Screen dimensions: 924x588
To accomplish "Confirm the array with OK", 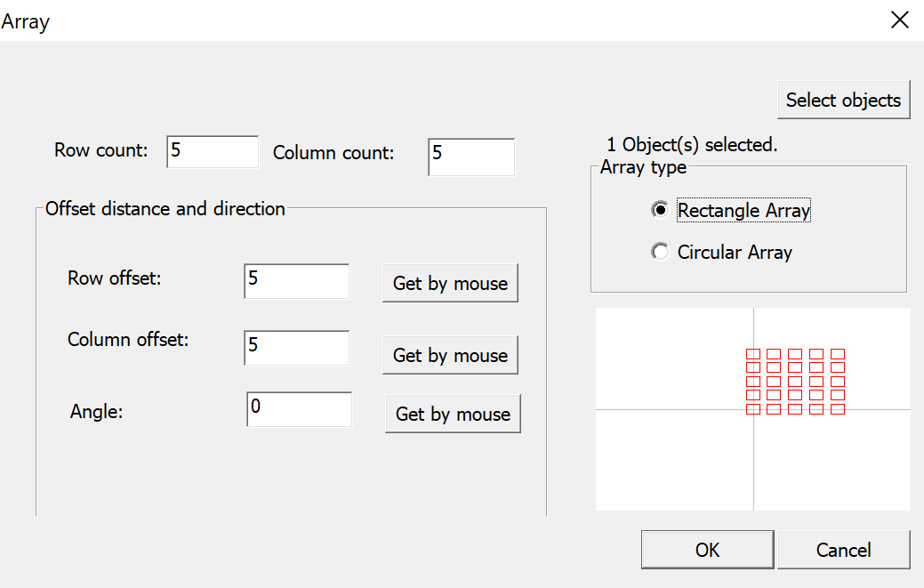I will (x=707, y=549).
